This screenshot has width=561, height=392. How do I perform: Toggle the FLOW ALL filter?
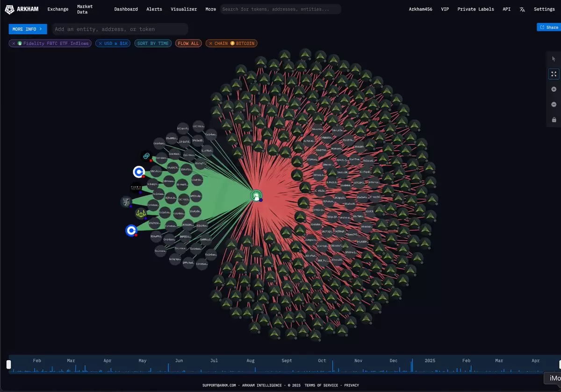[x=188, y=43]
